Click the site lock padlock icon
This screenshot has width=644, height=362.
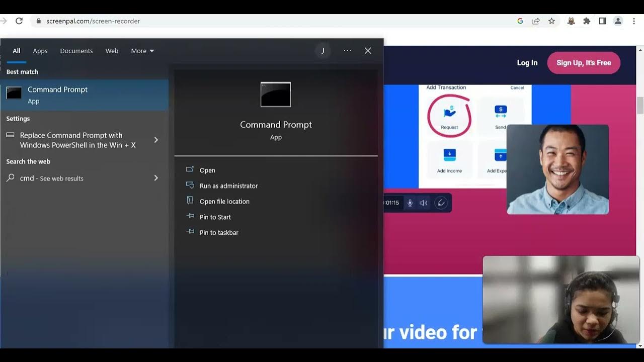click(38, 21)
